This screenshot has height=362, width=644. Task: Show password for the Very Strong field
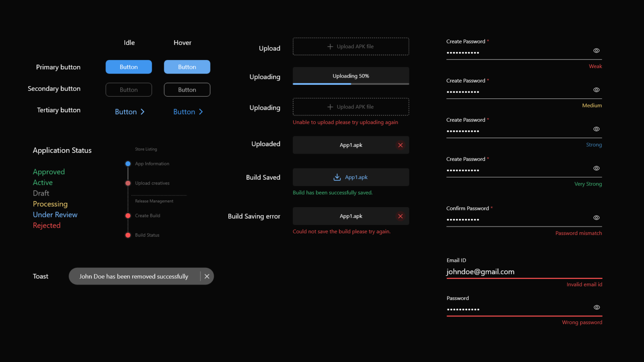(597, 169)
